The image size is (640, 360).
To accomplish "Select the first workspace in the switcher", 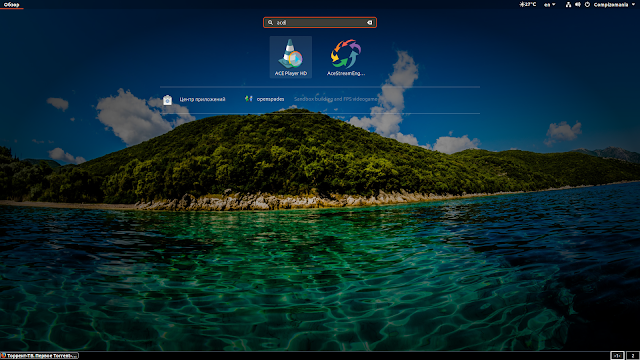I will [617, 356].
